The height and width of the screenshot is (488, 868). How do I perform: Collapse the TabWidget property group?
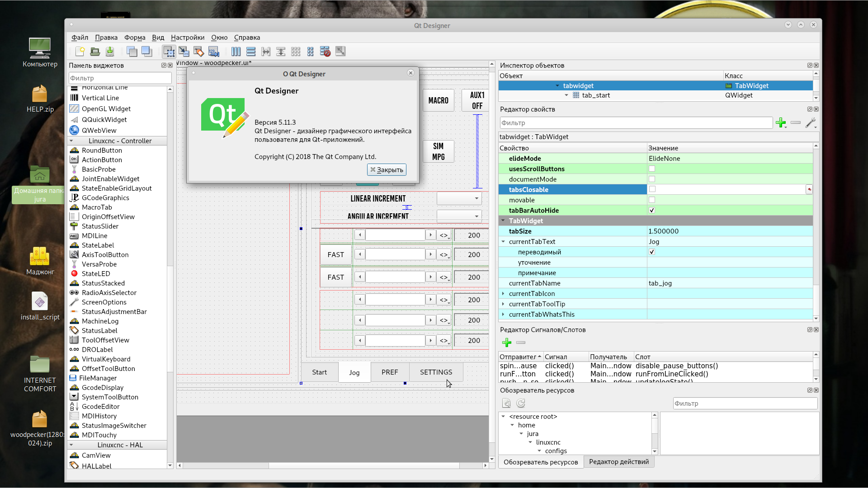coord(503,221)
